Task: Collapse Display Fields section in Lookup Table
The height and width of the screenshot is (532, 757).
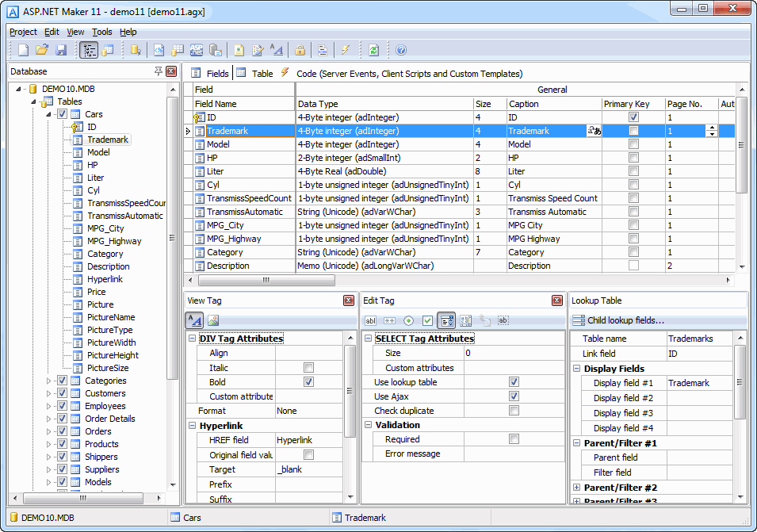Action: point(576,369)
